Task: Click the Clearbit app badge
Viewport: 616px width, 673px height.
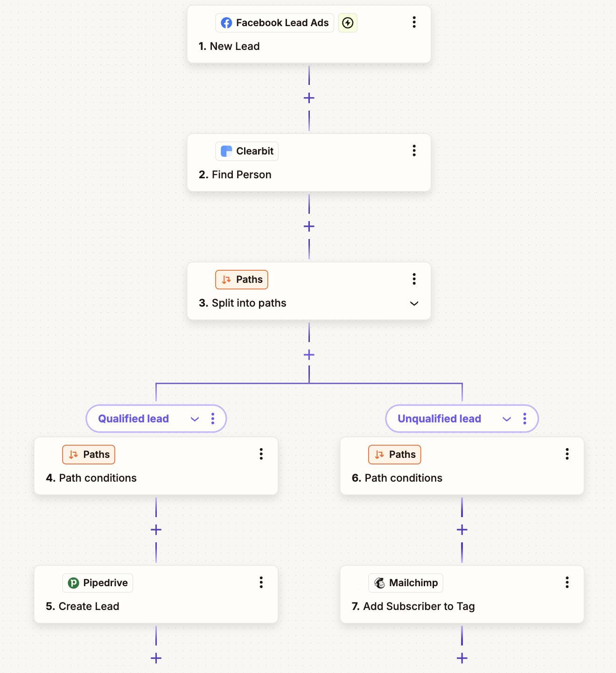Action: pos(247,151)
